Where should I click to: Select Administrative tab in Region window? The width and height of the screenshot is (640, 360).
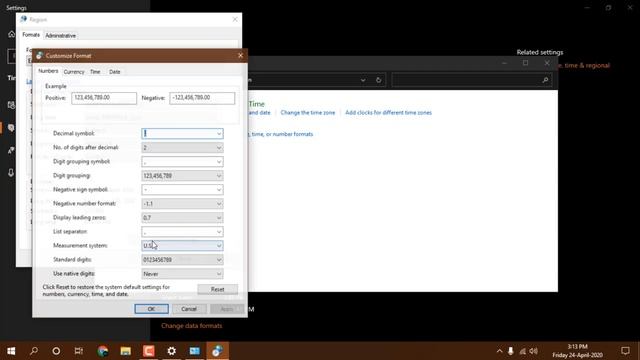pyautogui.click(x=60, y=36)
